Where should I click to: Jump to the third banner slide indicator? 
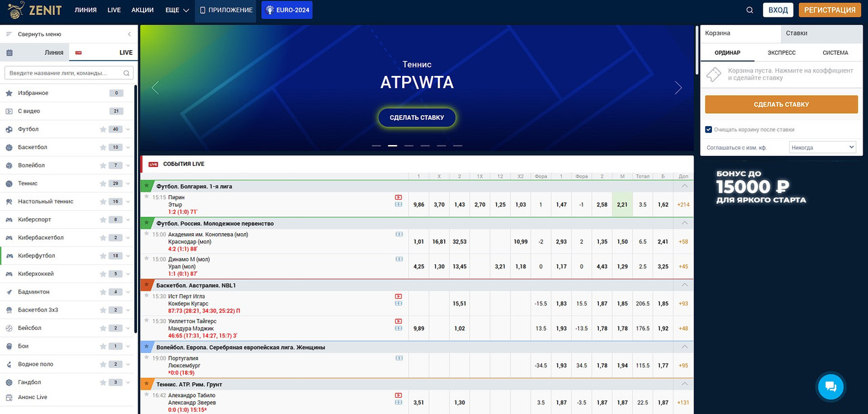[x=409, y=146]
